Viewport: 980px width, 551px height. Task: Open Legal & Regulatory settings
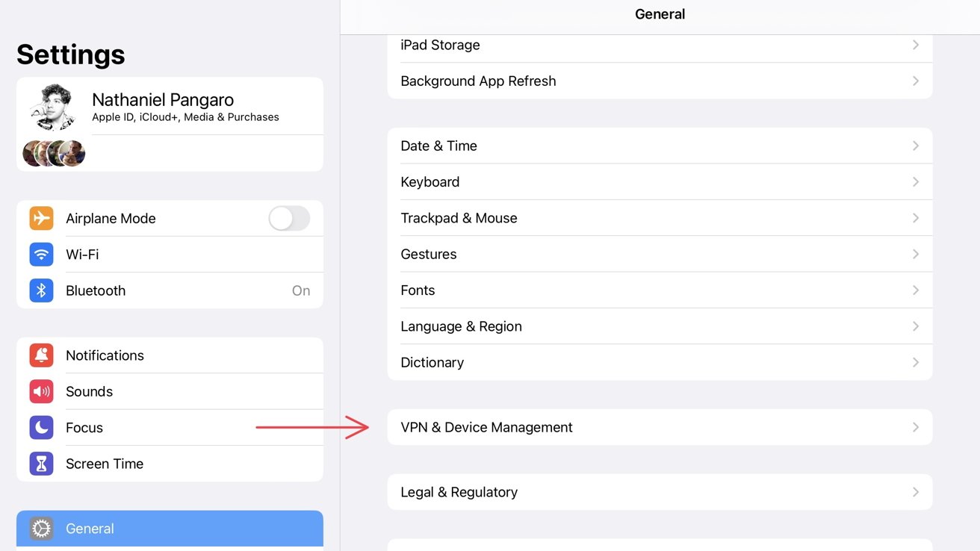click(x=660, y=492)
